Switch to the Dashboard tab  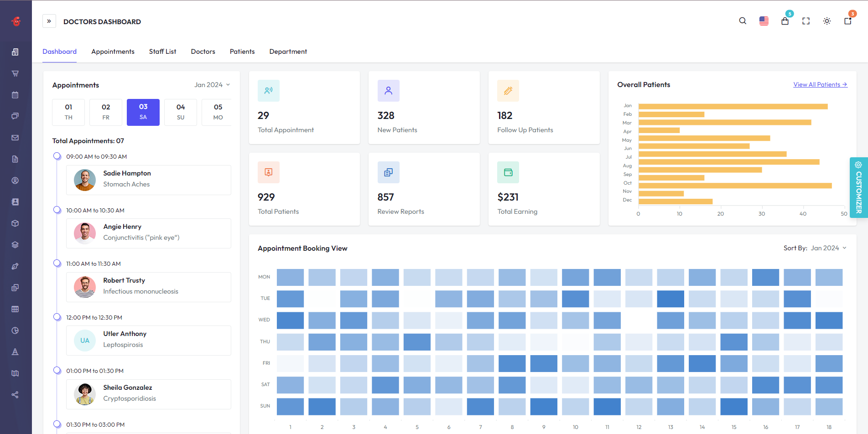pyautogui.click(x=59, y=52)
